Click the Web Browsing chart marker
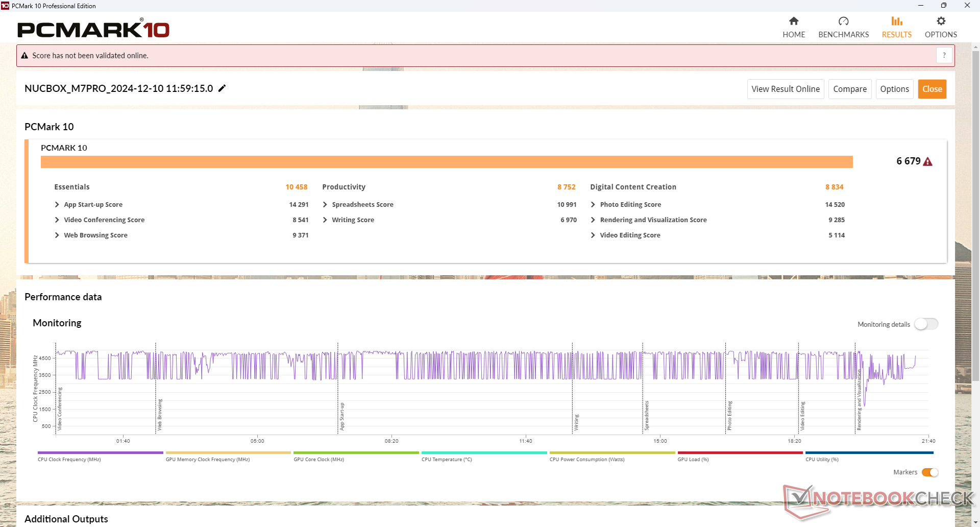Viewport: 980px width, 527px height. [156, 389]
